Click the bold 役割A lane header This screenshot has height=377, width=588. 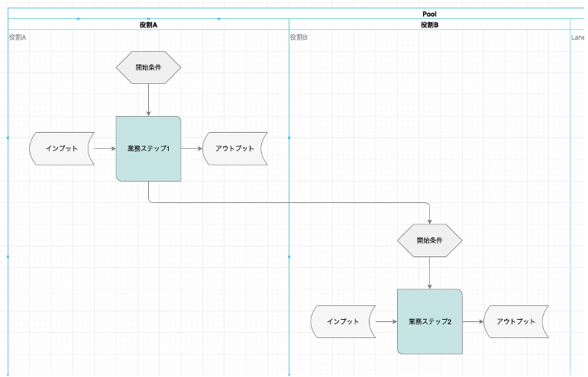[148, 24]
